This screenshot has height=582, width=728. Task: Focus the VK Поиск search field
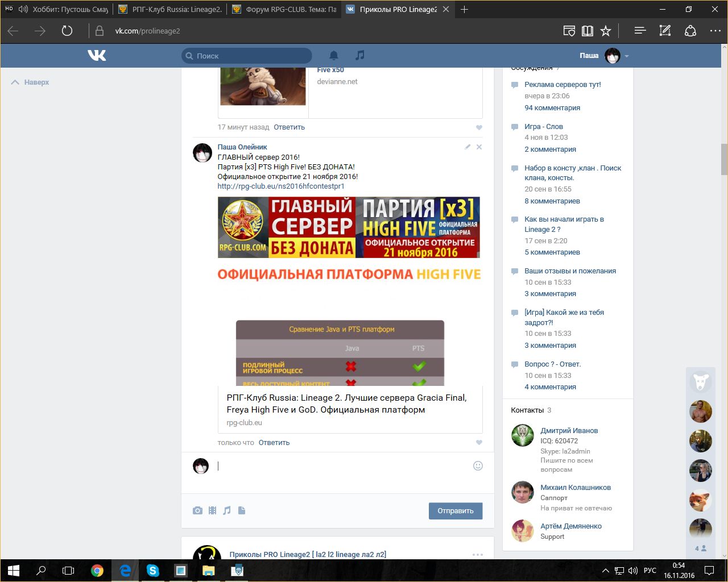pos(247,56)
